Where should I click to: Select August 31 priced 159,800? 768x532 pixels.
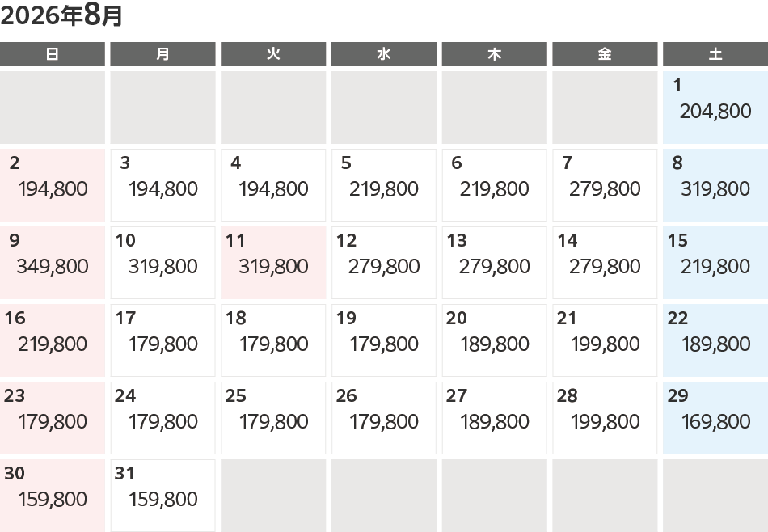pos(162,496)
